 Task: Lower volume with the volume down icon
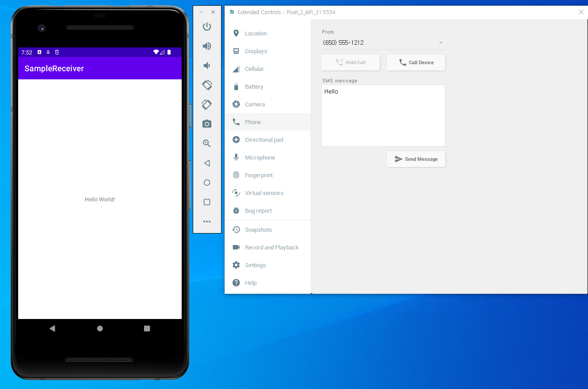coord(207,66)
